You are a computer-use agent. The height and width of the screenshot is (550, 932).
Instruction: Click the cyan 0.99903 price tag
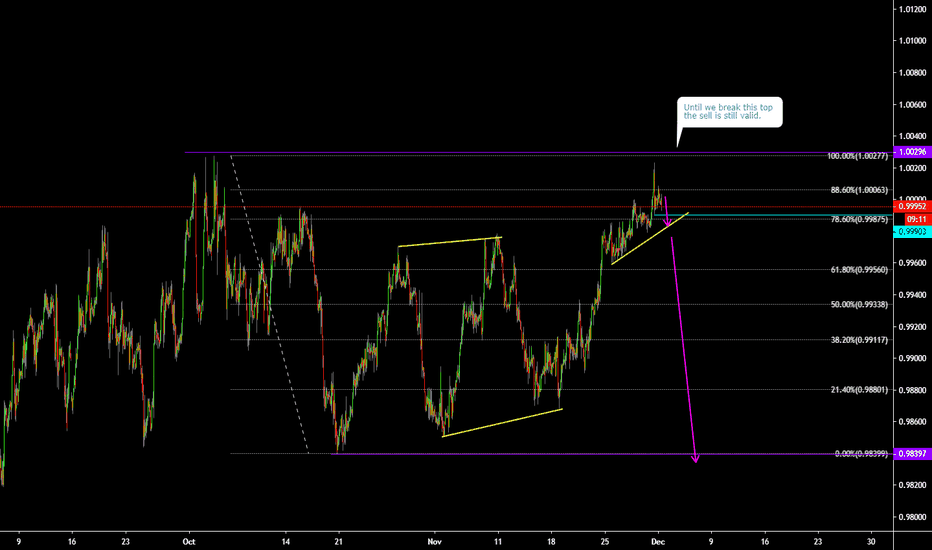(911, 230)
